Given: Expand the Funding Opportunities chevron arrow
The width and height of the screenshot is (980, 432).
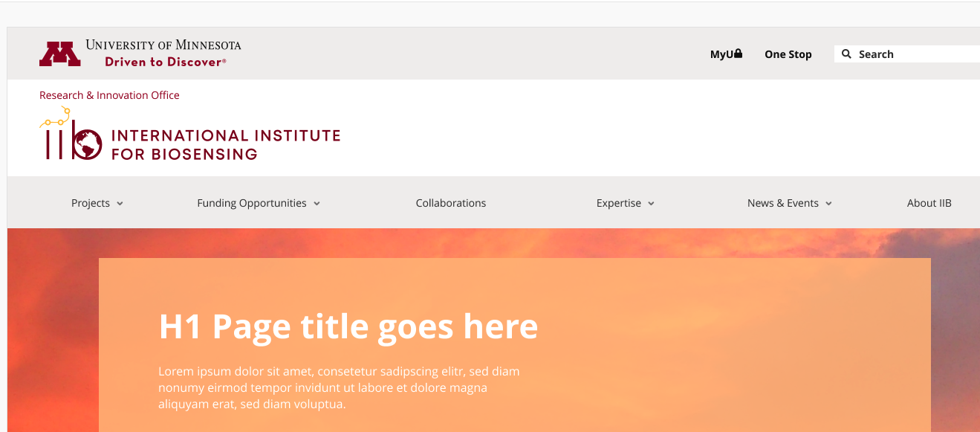Looking at the screenshot, I should (317, 204).
